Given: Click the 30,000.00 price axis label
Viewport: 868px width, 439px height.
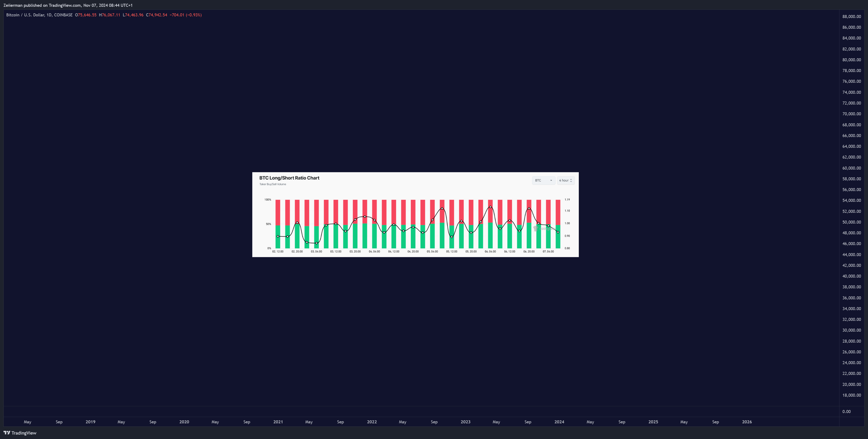Looking at the screenshot, I should tap(851, 330).
